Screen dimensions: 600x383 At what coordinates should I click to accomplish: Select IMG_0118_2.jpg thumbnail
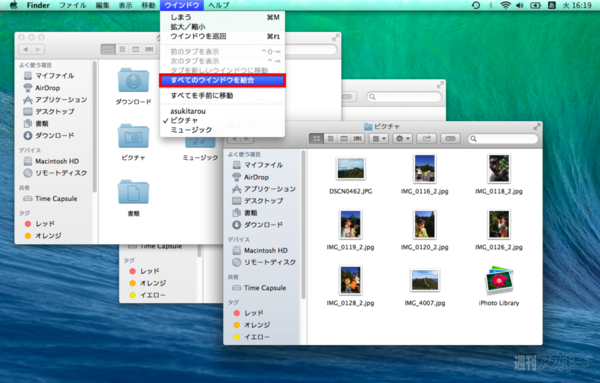pos(499,169)
